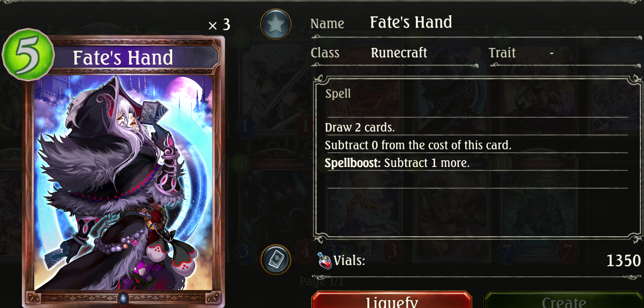This screenshot has width=644, height=308.
Task: Open the Fate's Hand card artwork
Action: [x=123, y=182]
